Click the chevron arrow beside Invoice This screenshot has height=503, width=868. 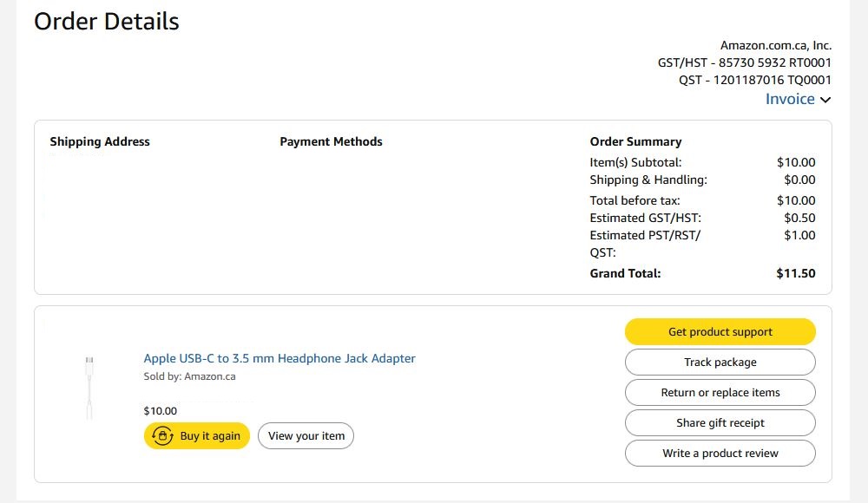(825, 100)
